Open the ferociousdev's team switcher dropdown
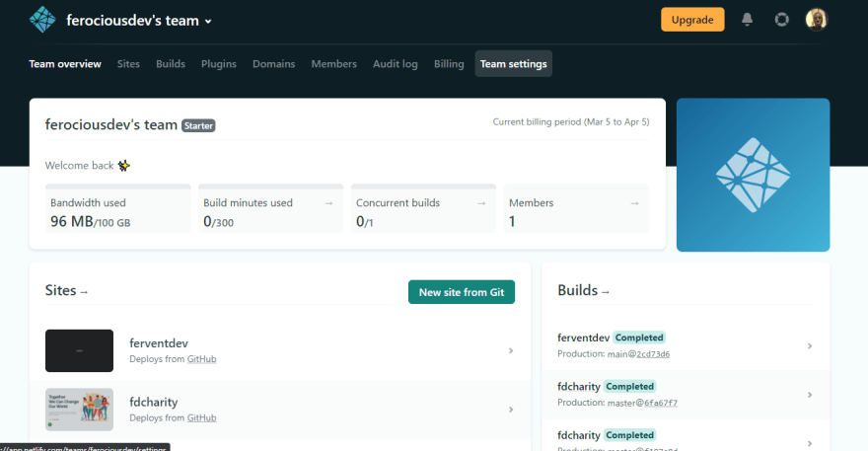 point(139,21)
